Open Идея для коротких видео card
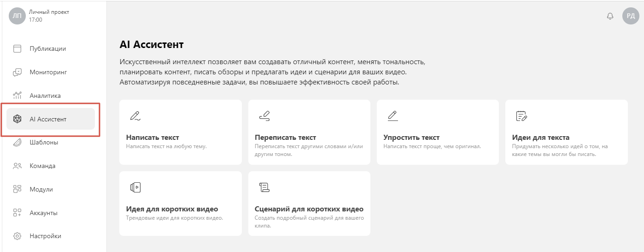The height and width of the screenshot is (252, 644). tap(180, 204)
